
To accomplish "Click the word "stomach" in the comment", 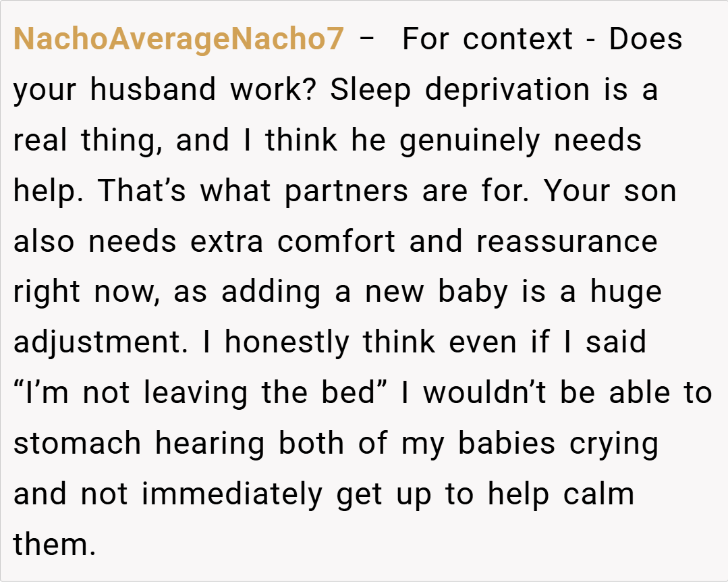I will [x=78, y=444].
